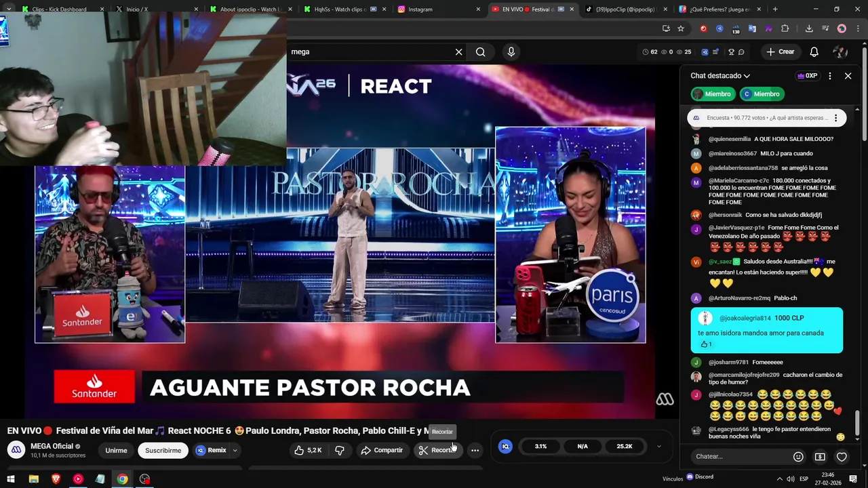Expand the vidIQ stats panel chevron
The image size is (868, 488).
click(658, 446)
